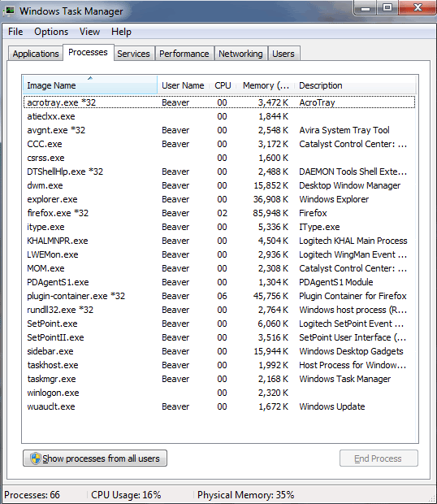Screen dimensions: 437x504
Task: Click the Image Name sort arrow
Action: (90, 78)
